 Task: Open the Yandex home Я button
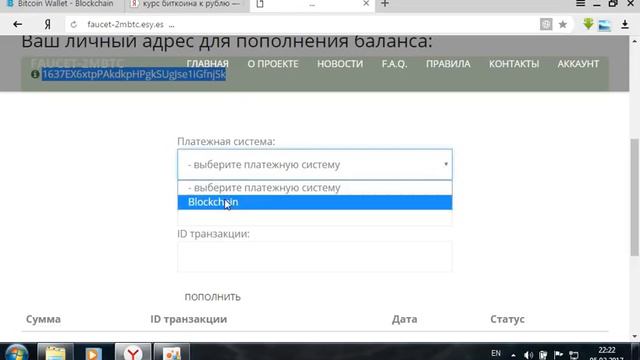47,24
